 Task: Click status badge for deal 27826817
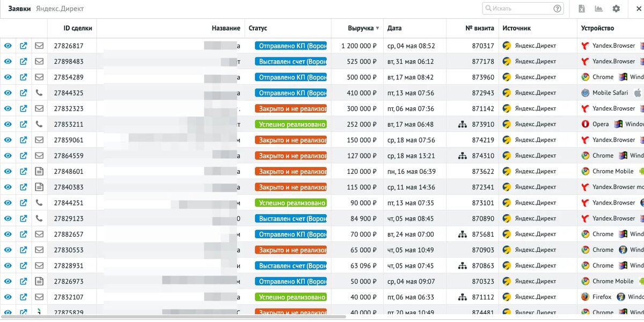click(x=291, y=46)
